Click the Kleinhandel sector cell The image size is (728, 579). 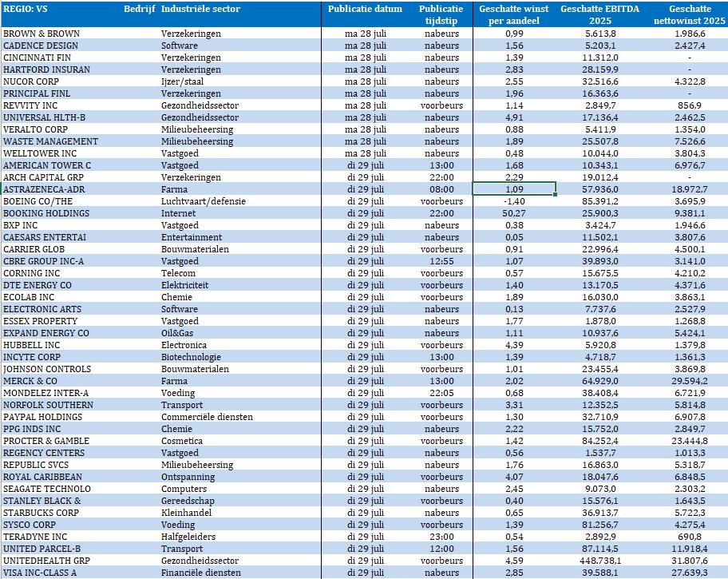point(186,513)
